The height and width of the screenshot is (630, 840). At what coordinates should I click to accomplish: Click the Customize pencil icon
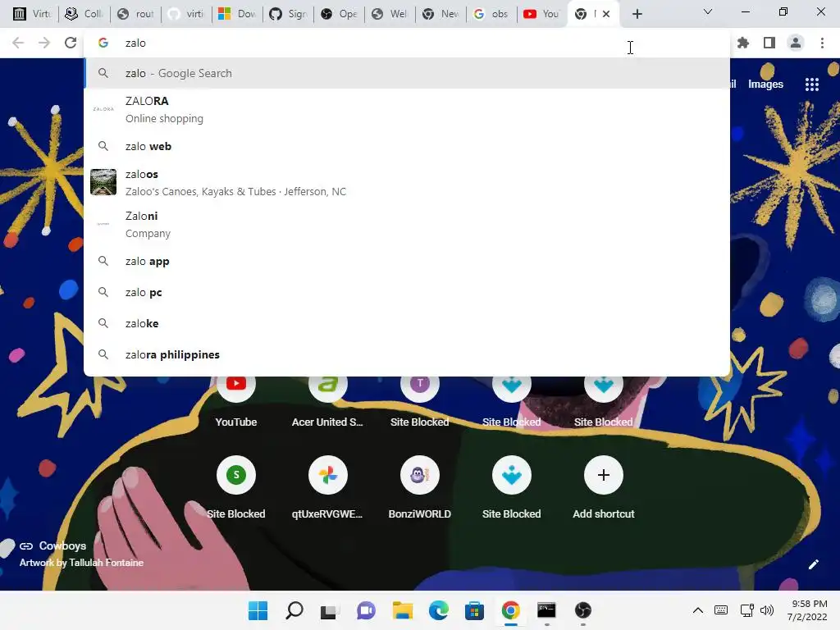(x=813, y=564)
